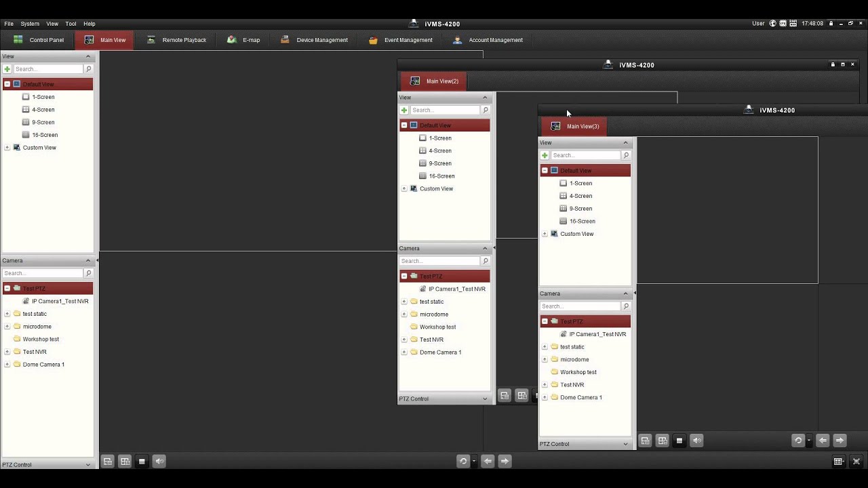Open window division layout button, main window
Image resolution: width=868 pixels, height=488 pixels.
click(839, 462)
